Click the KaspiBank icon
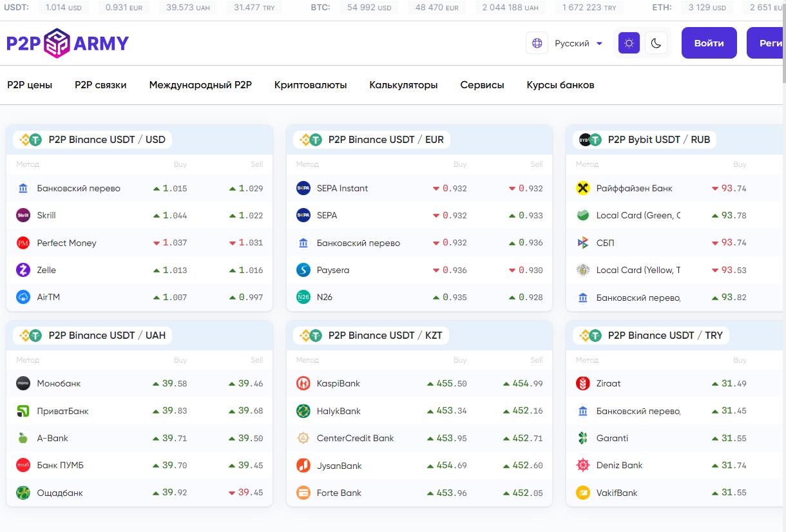The width and height of the screenshot is (786, 532). pyautogui.click(x=303, y=383)
